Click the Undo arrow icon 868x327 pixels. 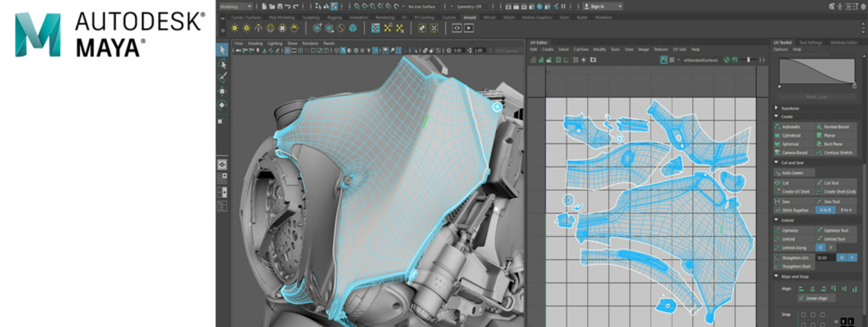[x=287, y=7]
